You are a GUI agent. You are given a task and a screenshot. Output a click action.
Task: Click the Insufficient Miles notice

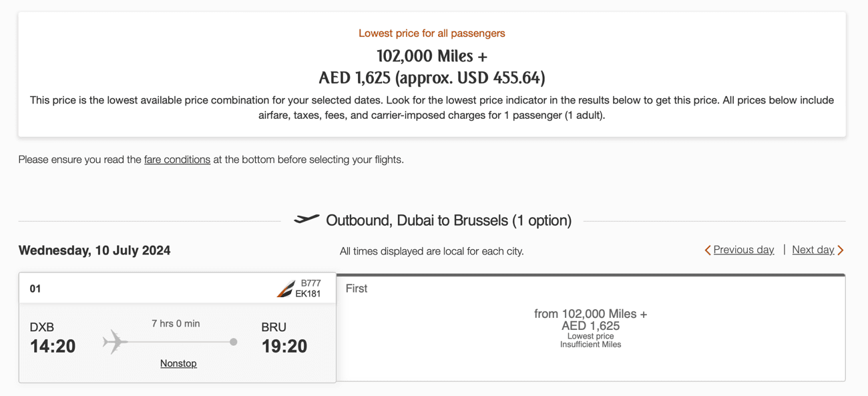pos(590,344)
